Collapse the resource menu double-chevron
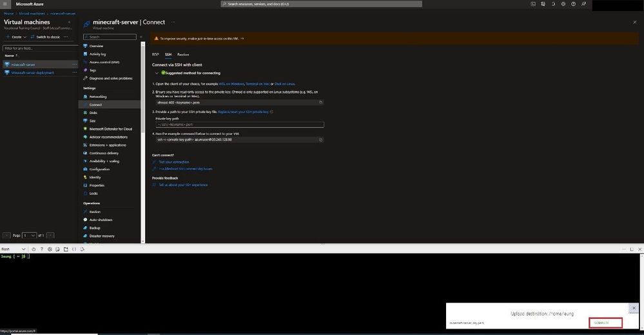This screenshot has height=335, width=644. tap(141, 37)
